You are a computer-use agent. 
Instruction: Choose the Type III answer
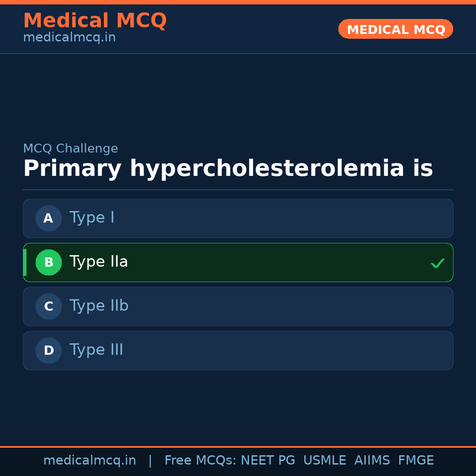97,350
